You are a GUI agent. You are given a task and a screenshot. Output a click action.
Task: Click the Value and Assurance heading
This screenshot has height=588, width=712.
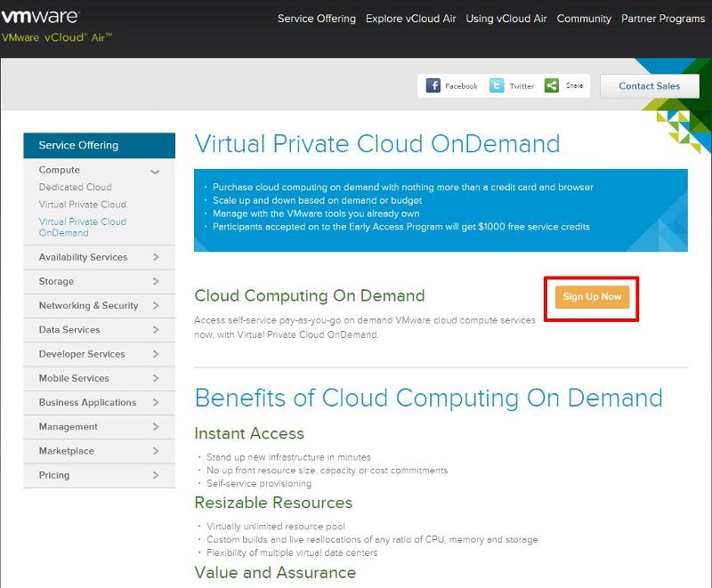(275, 573)
